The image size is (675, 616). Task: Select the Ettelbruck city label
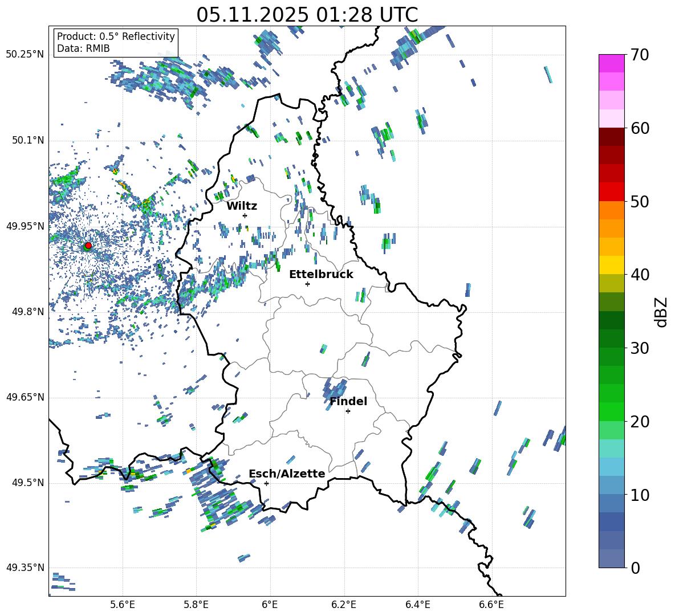[321, 275]
